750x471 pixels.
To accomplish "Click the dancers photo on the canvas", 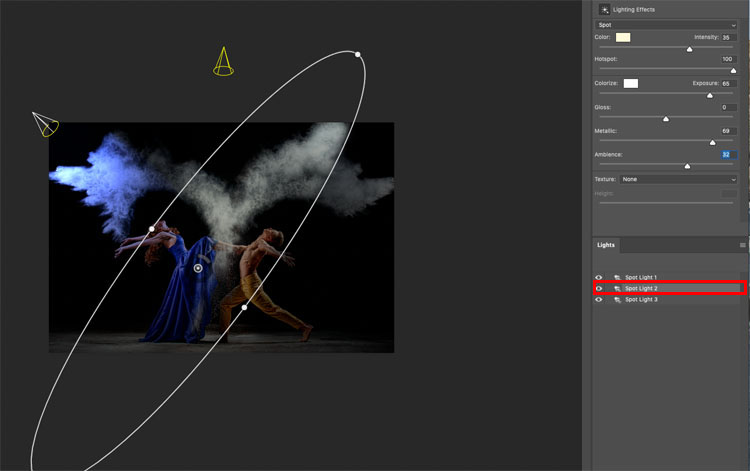I will (x=221, y=238).
